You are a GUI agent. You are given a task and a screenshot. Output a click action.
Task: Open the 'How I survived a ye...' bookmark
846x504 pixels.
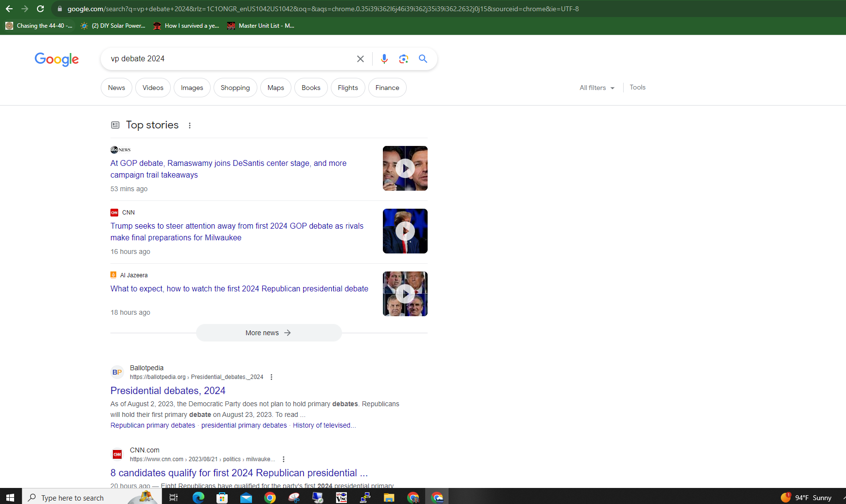(186, 26)
